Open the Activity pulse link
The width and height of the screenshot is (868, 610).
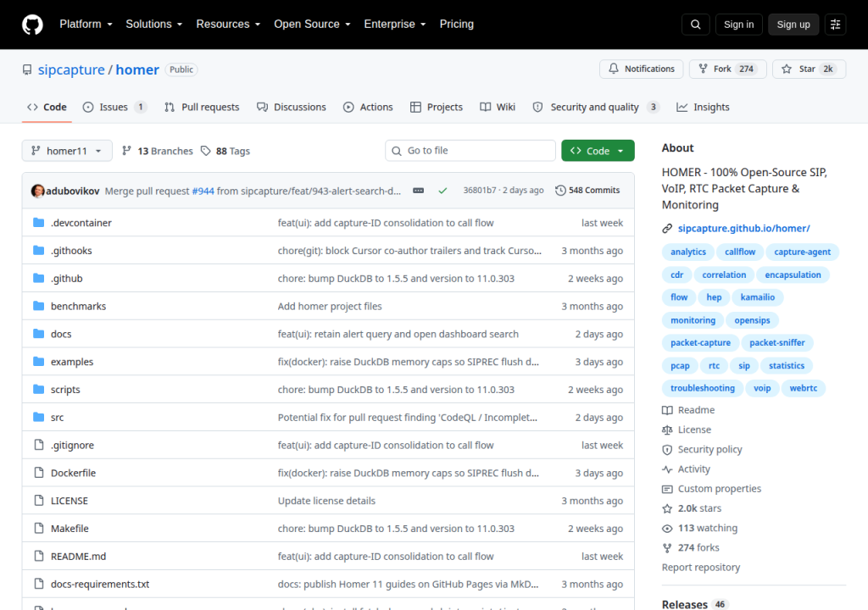(x=686, y=469)
